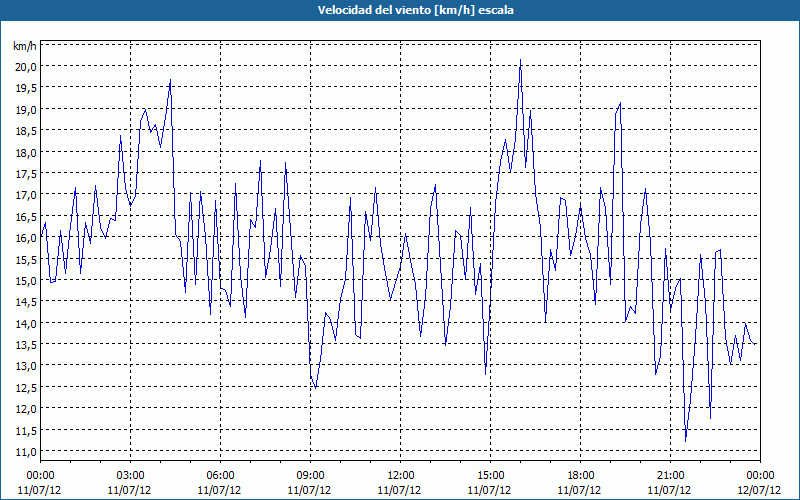This screenshot has height=500, width=800.
Task: Select the "16,5" y-axis value
Action: [26, 216]
